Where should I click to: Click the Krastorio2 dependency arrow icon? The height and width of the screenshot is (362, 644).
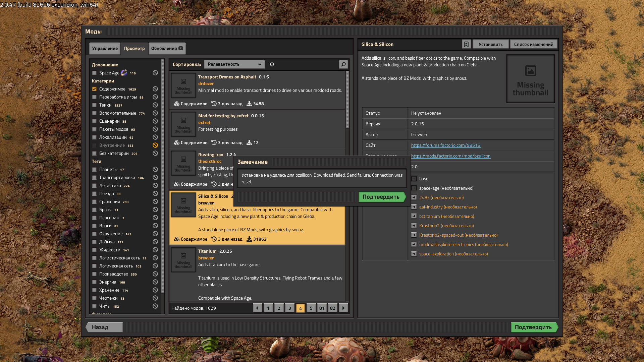tap(414, 226)
